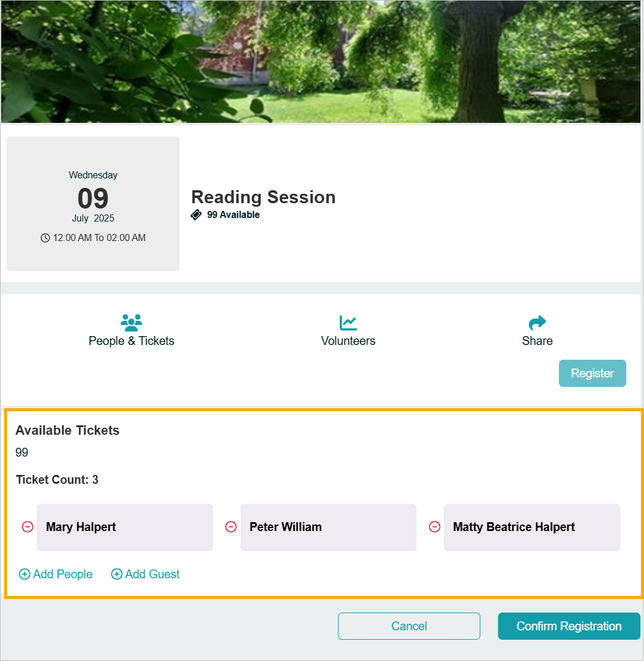Click the People & Tickets group icon

tap(131, 323)
